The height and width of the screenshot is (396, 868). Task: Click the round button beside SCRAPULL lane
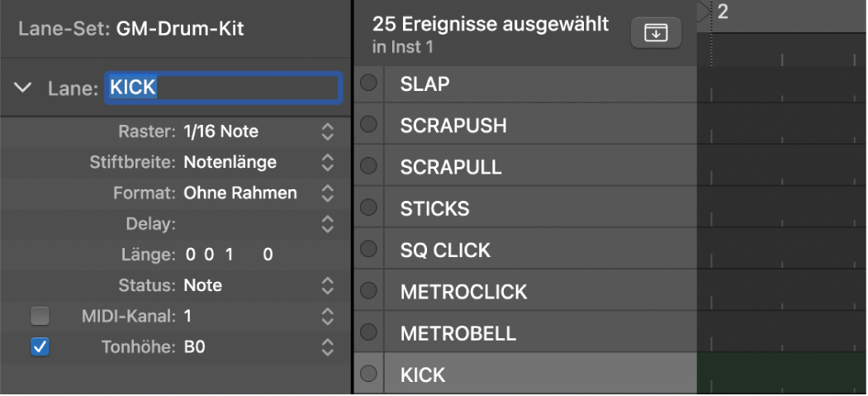click(368, 166)
